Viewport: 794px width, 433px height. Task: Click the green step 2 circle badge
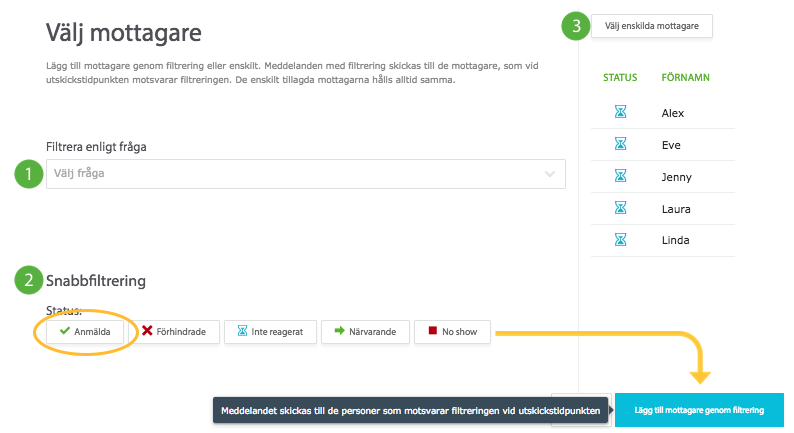[x=29, y=280]
